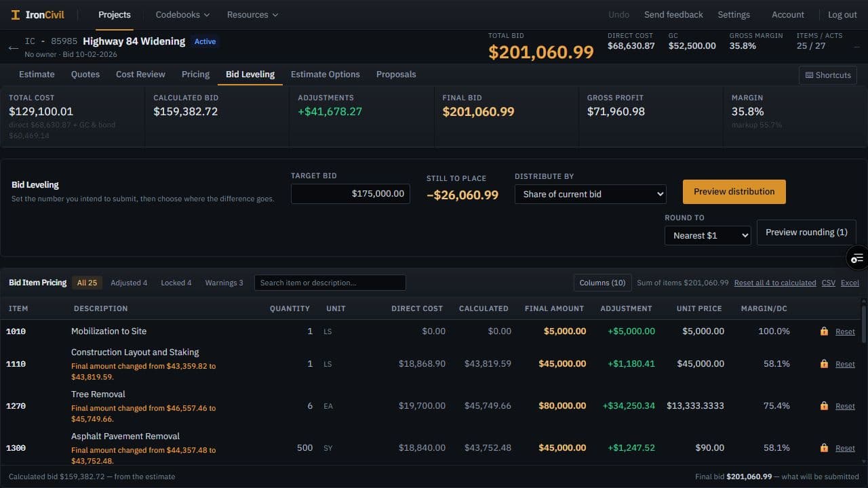Switch to the Estimate tab
This screenshot has height=488, width=868.
coord(37,75)
